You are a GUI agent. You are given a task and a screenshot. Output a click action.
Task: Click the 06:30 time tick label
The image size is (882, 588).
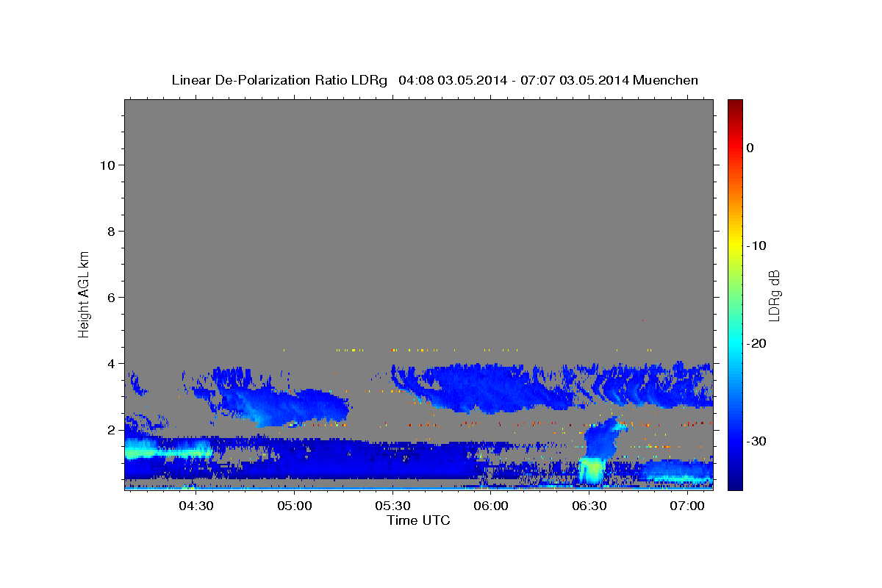tap(589, 506)
